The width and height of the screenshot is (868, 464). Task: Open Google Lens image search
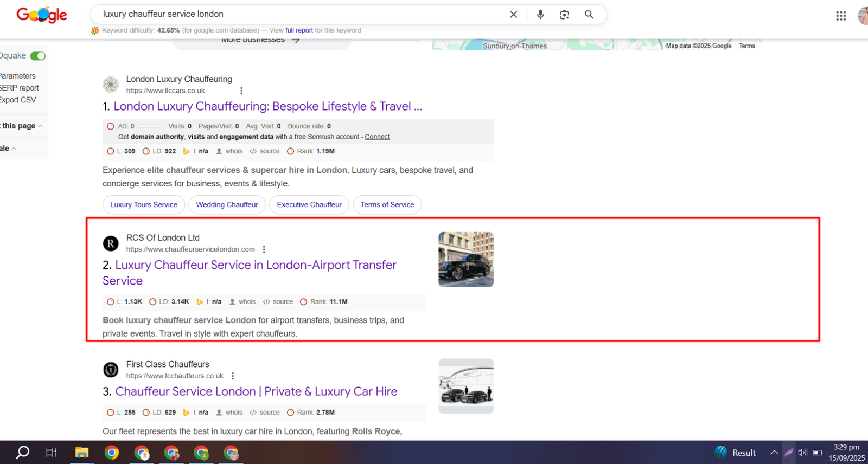[564, 15]
